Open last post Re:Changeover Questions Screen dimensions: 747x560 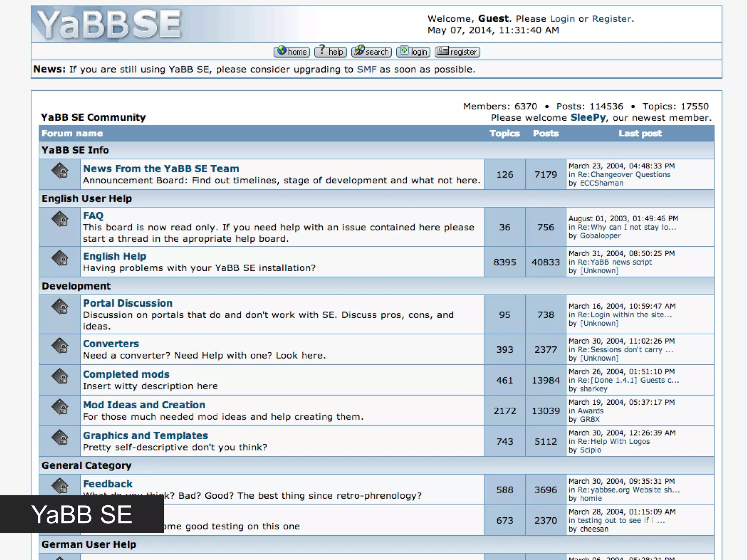[x=624, y=175]
